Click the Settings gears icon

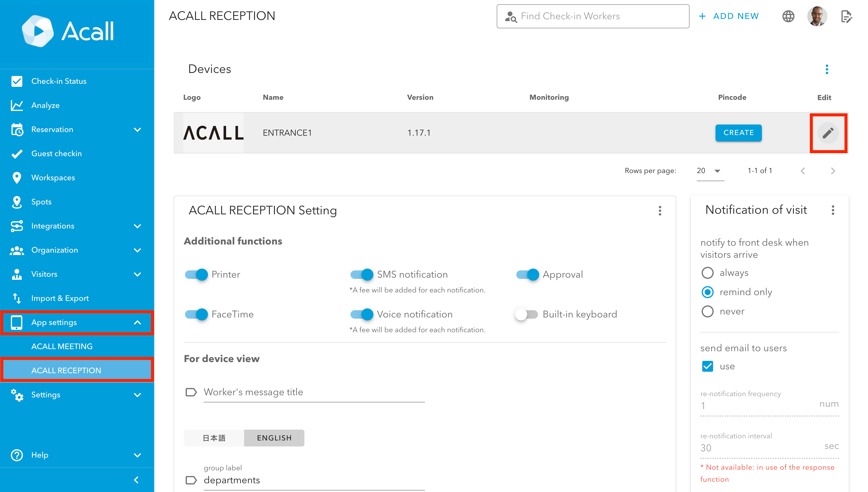click(17, 395)
